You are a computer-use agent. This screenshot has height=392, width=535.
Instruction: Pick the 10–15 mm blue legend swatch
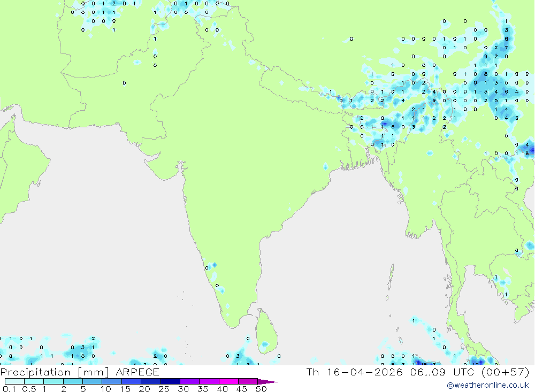[112, 381]
